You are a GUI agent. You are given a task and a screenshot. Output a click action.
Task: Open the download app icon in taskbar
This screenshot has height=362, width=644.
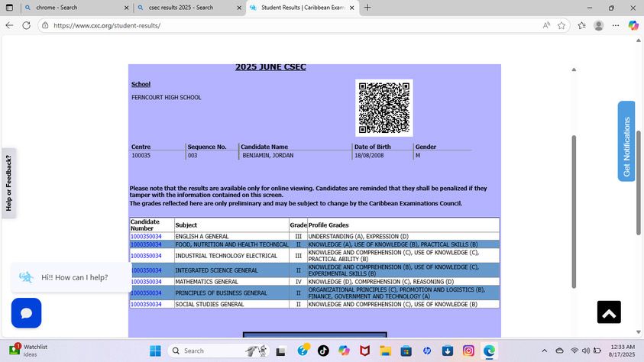point(447,351)
